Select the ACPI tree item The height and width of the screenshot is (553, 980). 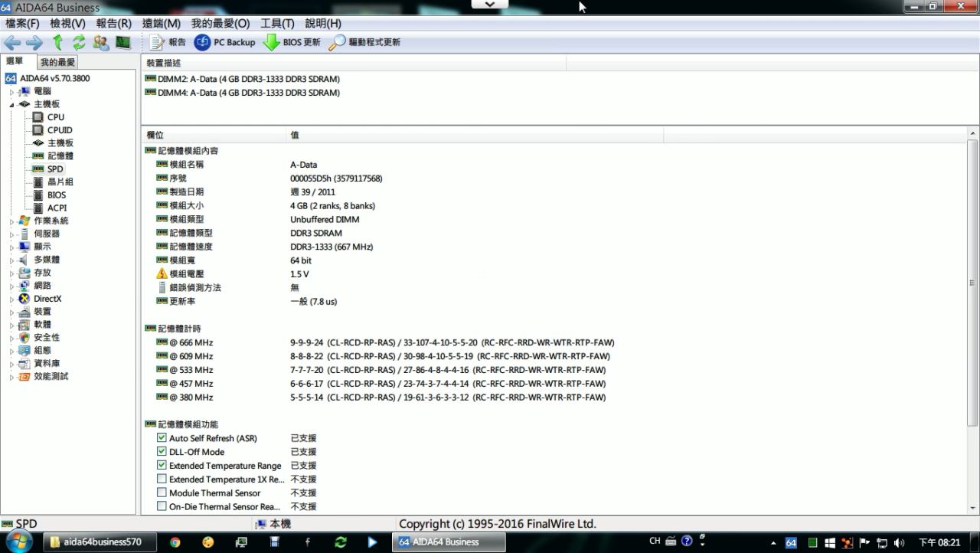coord(57,208)
